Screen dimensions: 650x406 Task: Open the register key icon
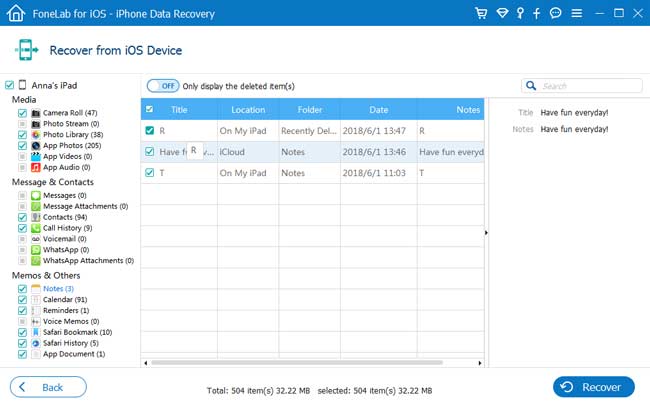pyautogui.click(x=520, y=13)
